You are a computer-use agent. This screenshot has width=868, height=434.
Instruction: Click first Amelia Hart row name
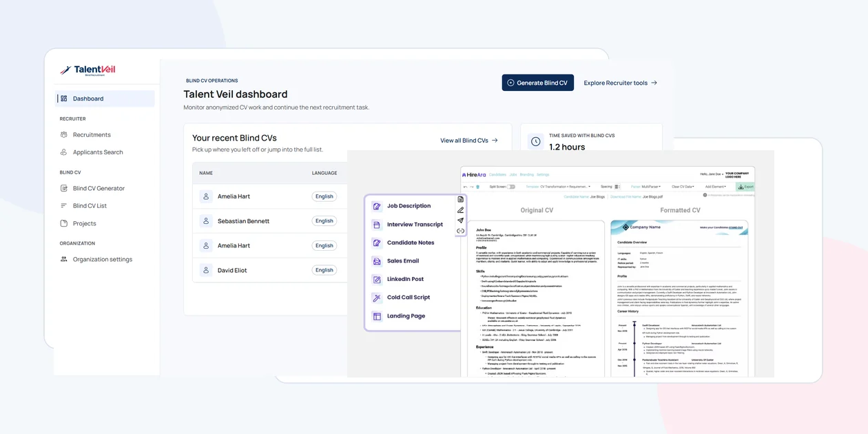(234, 196)
